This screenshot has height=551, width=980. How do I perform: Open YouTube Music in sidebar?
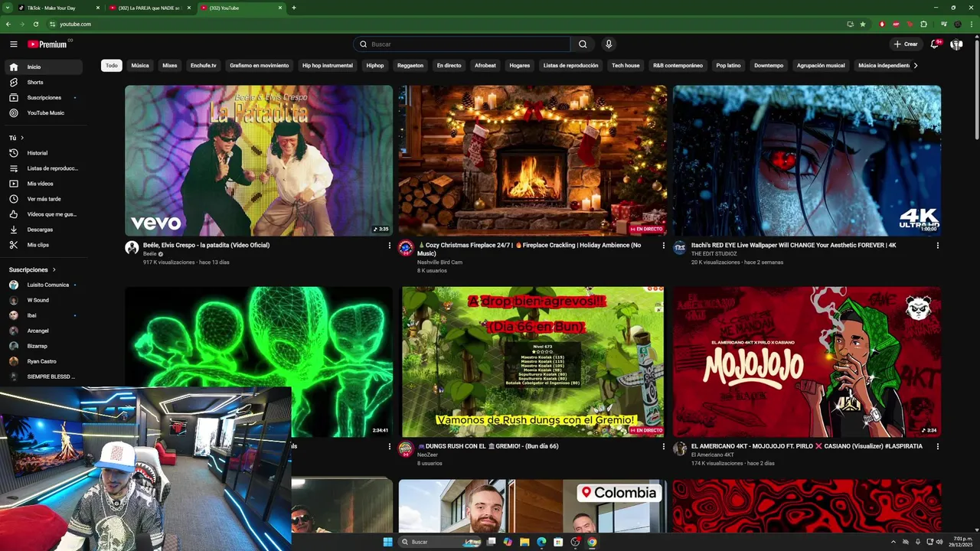pos(42,112)
